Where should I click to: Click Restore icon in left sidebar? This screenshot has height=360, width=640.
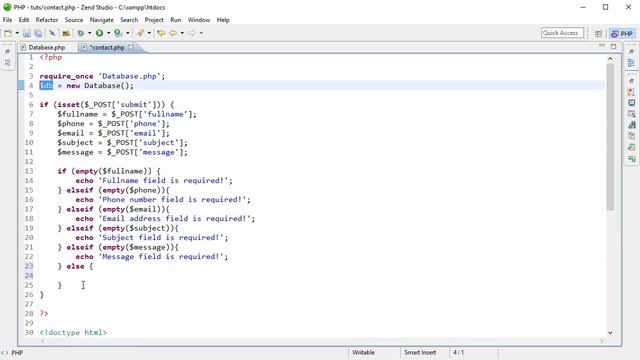click(7, 51)
